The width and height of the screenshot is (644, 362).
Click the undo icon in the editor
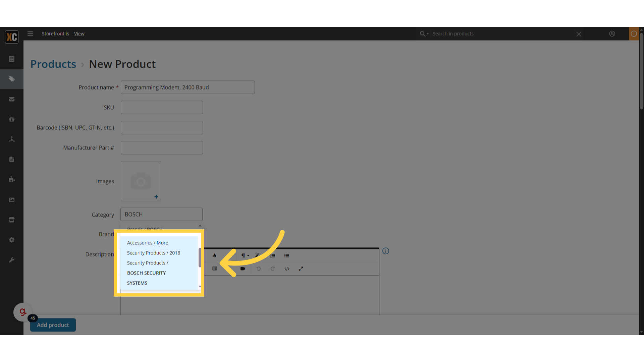259,269
